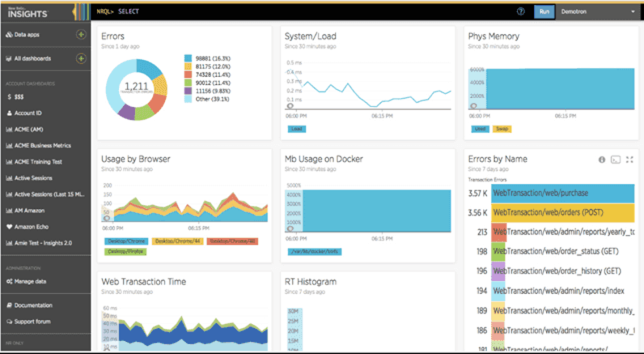Click the plus next to All dashboards
Viewport: 644px width, 354px height.
81,58
